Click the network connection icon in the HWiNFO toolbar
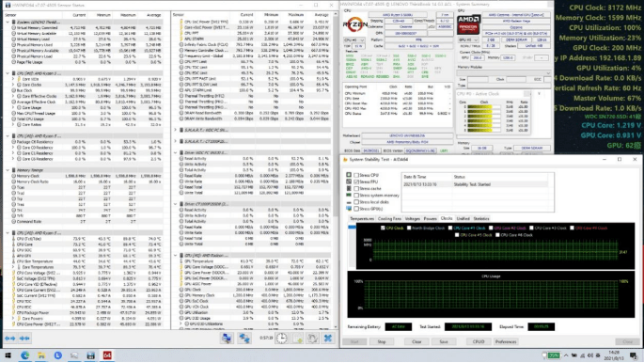Screen dimensions: 644x363 (244, 338)
